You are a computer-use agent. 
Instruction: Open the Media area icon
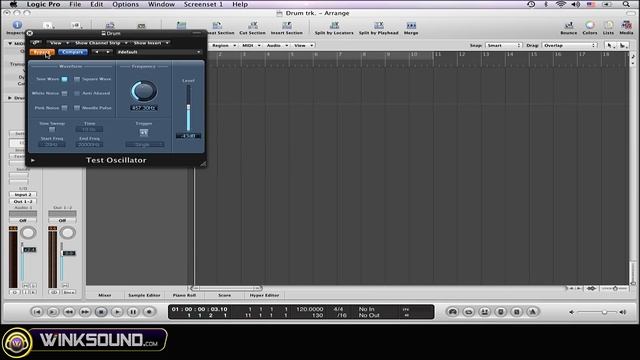tap(627, 25)
